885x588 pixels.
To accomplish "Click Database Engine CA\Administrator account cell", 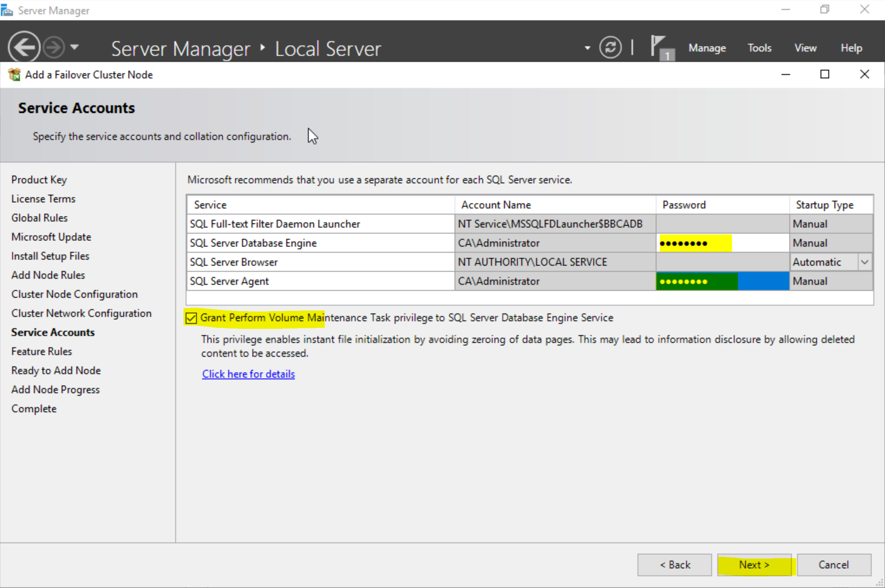I will (555, 243).
